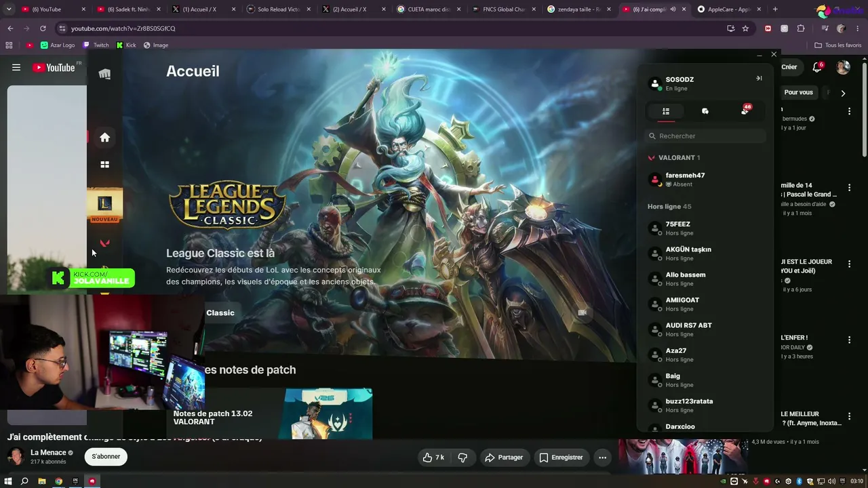
Task: Open options menu for the L'ENFER video
Action: click(x=849, y=340)
